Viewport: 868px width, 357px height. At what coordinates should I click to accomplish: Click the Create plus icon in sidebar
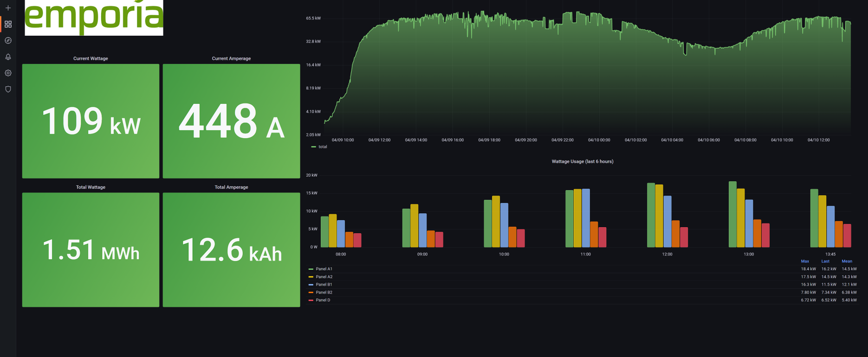(x=8, y=8)
